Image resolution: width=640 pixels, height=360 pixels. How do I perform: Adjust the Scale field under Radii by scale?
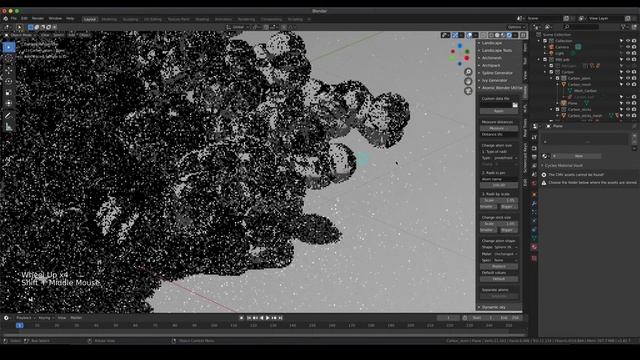[499, 200]
